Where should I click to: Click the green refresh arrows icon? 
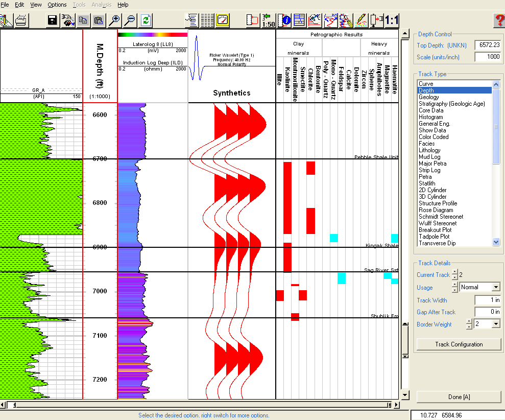click(146, 20)
